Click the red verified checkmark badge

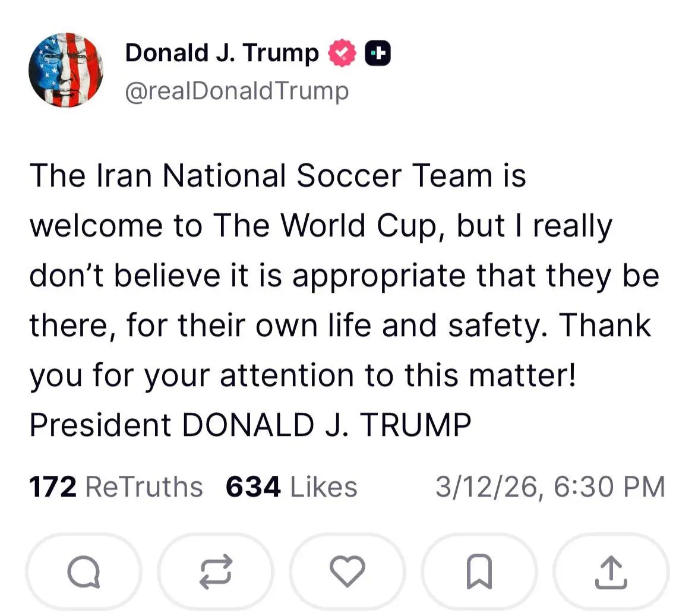pos(342,53)
